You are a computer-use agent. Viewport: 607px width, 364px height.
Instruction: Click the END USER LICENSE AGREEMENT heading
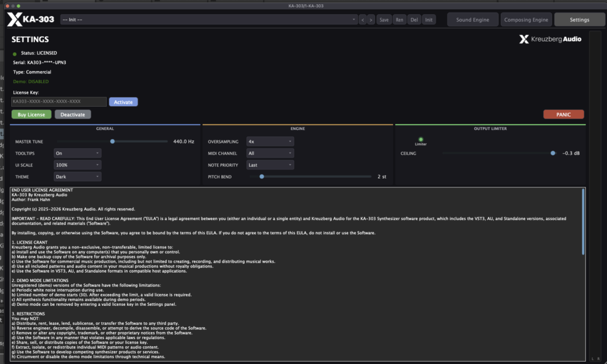click(x=42, y=190)
